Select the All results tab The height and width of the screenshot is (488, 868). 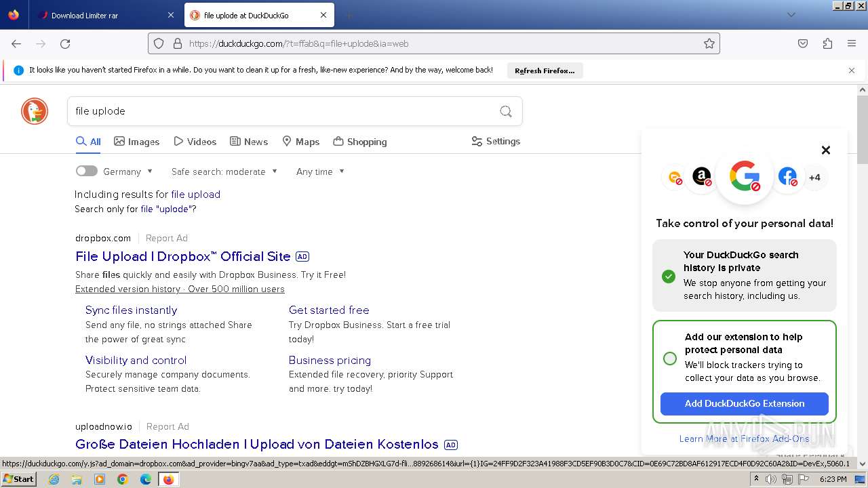pos(88,142)
